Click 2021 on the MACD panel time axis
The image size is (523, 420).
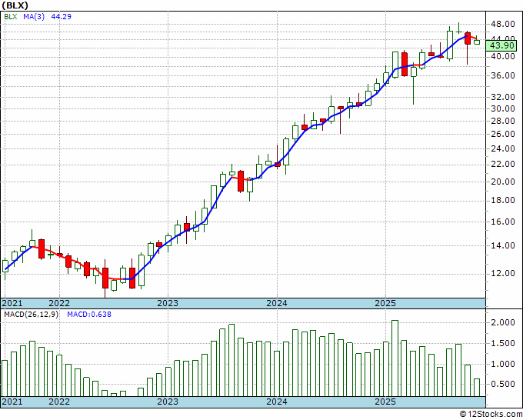12,402
